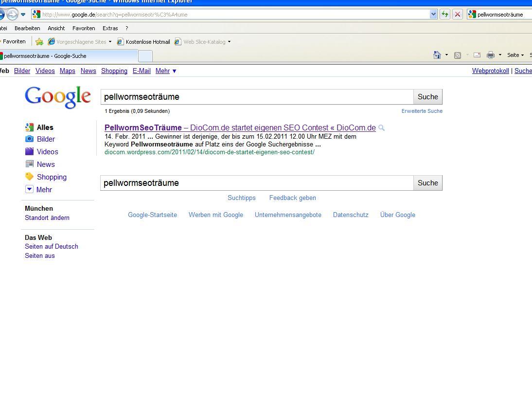Go to Maps in Google top navigation
The height and width of the screenshot is (399, 532).
[x=68, y=71]
